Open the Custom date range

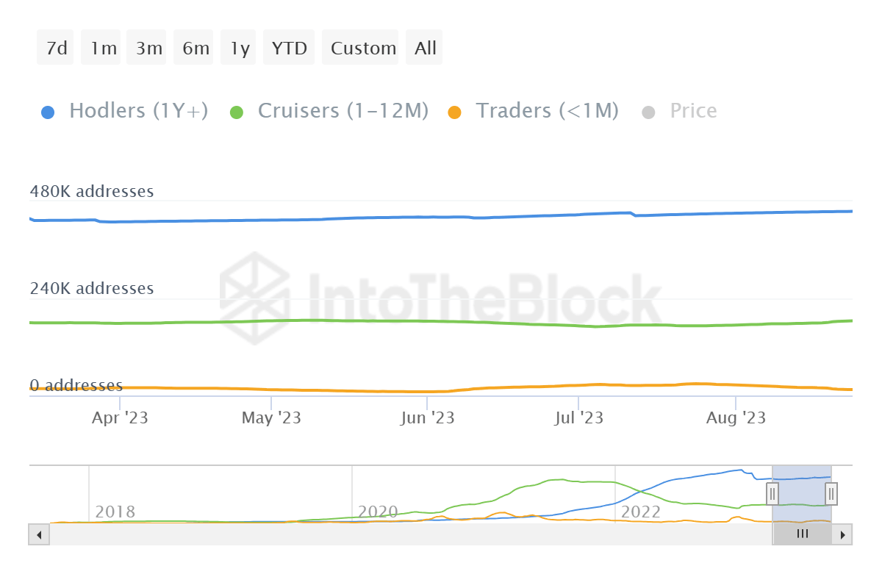(x=363, y=48)
